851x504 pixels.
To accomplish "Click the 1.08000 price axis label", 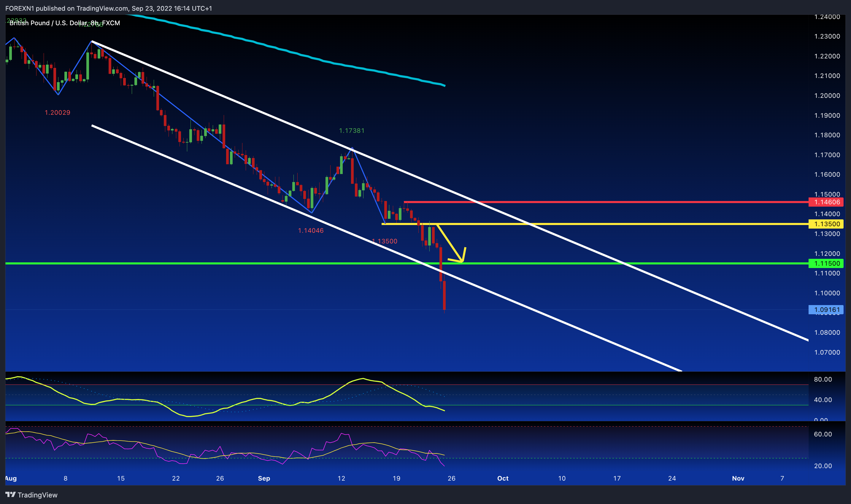I will pyautogui.click(x=827, y=332).
